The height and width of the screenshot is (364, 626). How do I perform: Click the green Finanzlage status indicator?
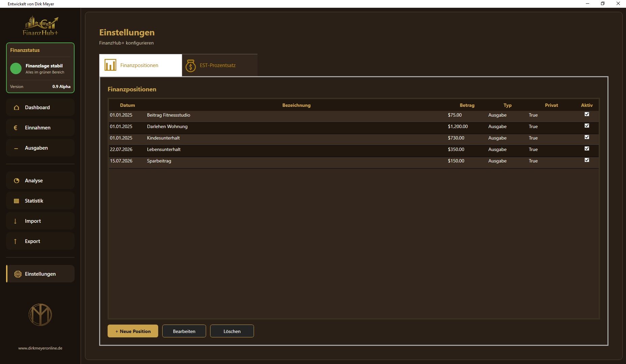tap(16, 68)
